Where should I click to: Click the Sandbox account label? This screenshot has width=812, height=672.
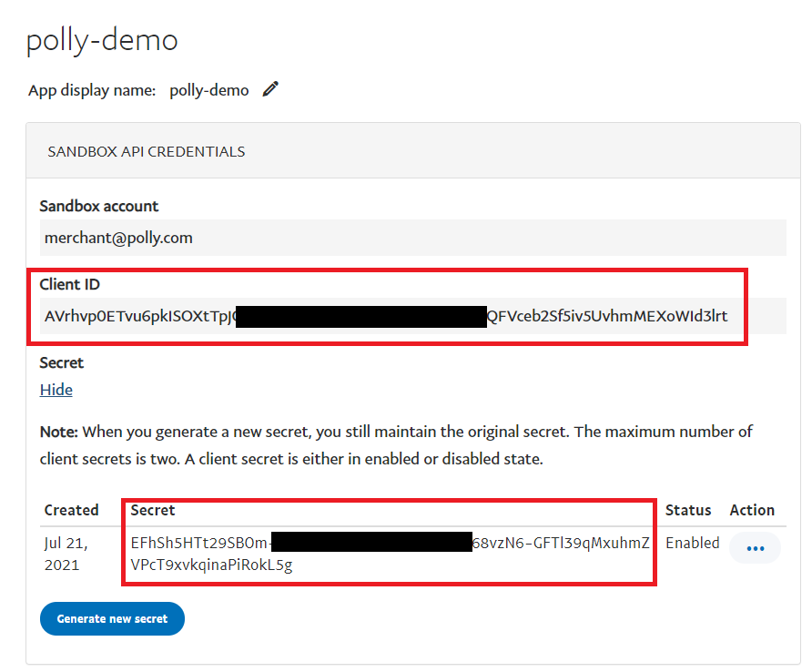99,206
